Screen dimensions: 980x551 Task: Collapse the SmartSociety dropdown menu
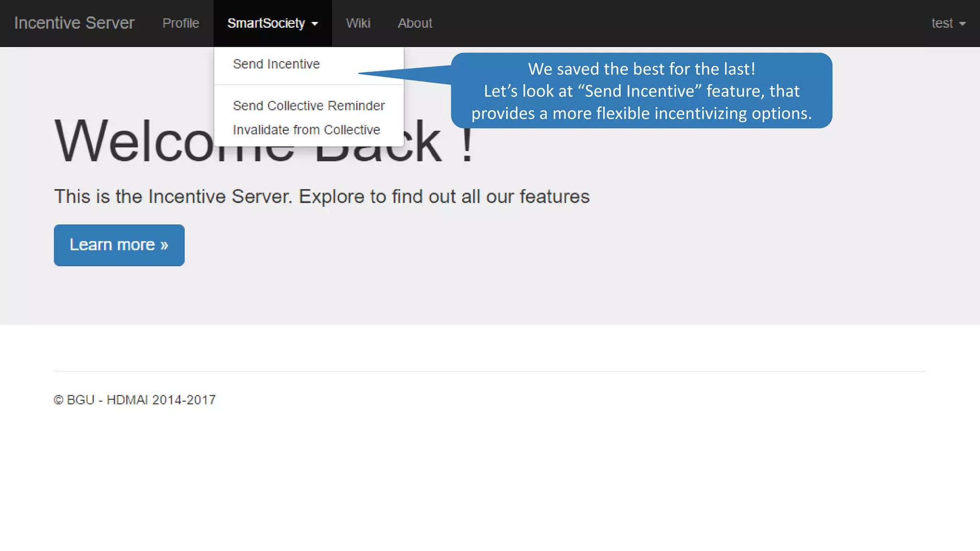tap(266, 23)
